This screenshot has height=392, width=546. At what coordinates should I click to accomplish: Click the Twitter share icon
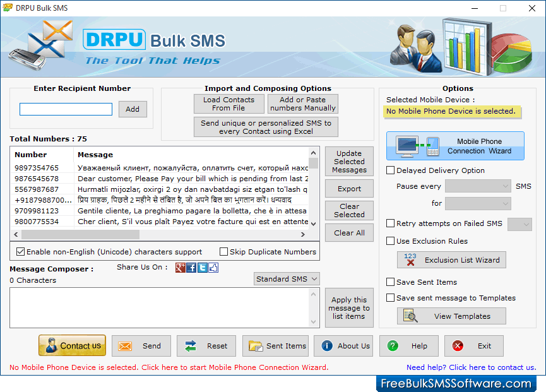pyautogui.click(x=202, y=268)
